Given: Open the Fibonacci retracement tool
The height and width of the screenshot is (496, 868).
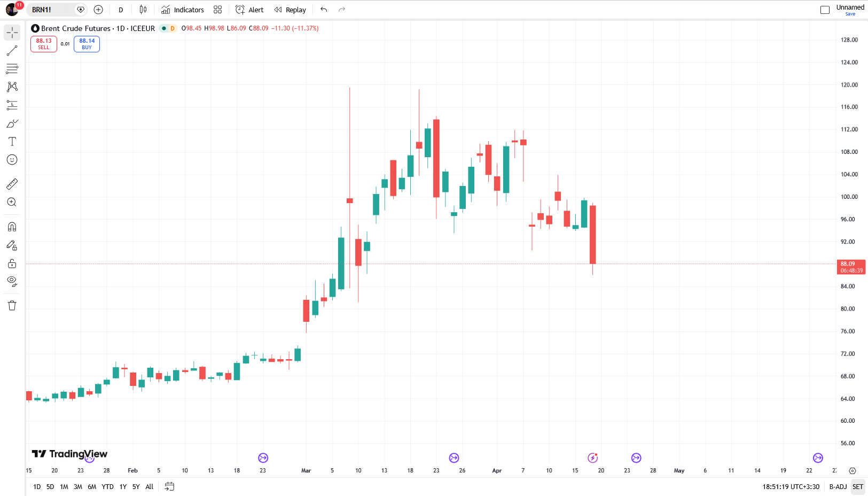Looking at the screenshot, I should point(12,69).
